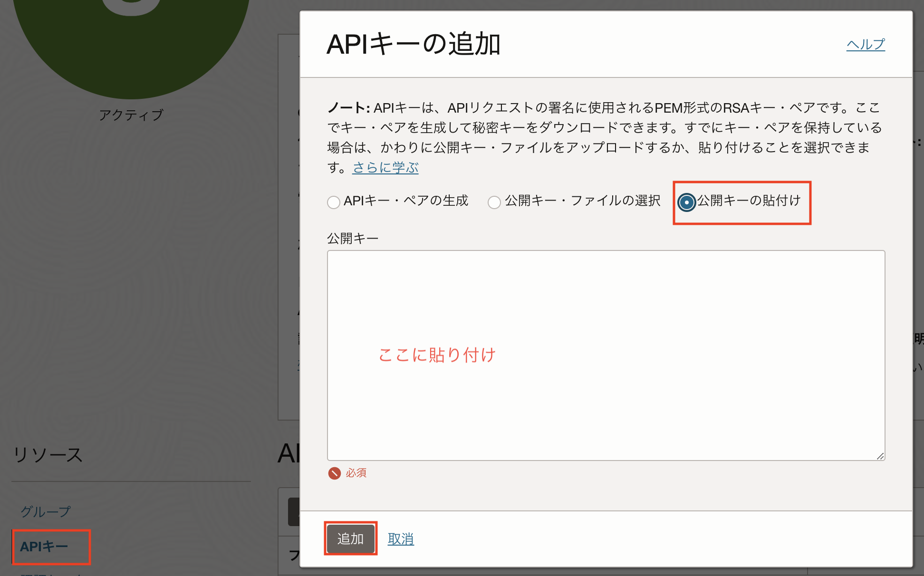This screenshot has width=924, height=576.
Task: Choose the 公開キー・ファイルの選択 option
Action: [x=494, y=202]
